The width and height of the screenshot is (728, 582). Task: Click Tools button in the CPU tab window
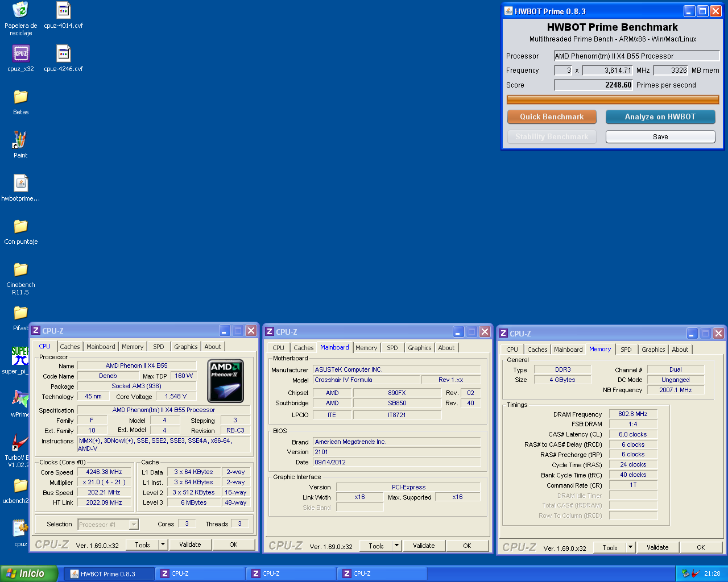142,544
